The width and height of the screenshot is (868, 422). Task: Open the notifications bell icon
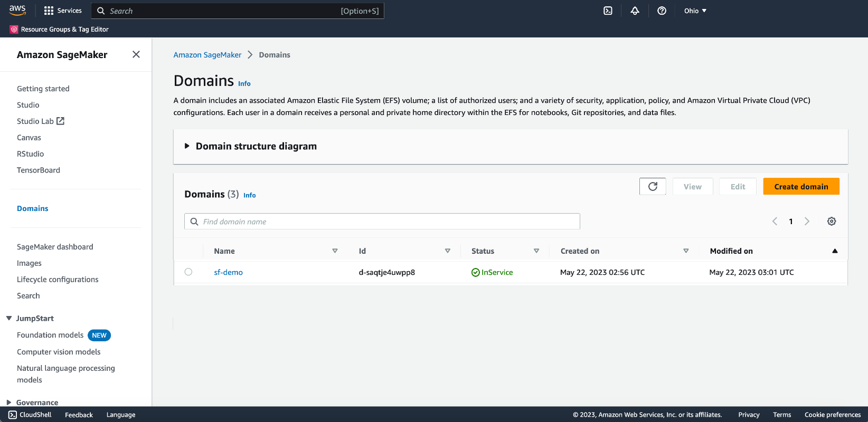(635, 11)
